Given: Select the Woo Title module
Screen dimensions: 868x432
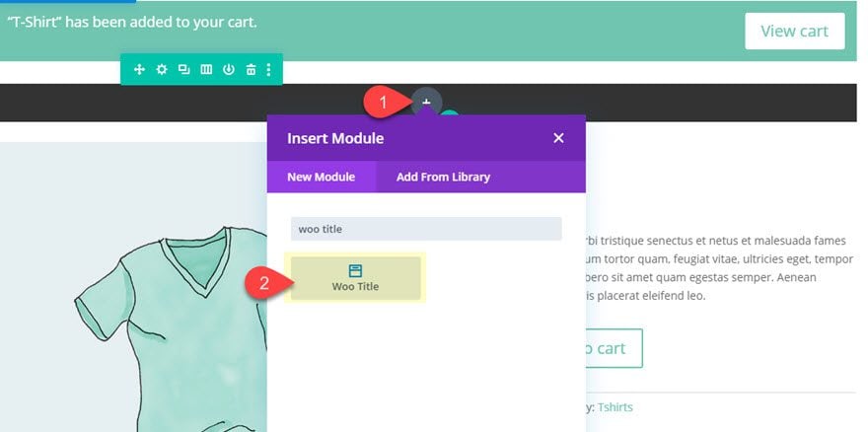Looking at the screenshot, I should pos(355,278).
